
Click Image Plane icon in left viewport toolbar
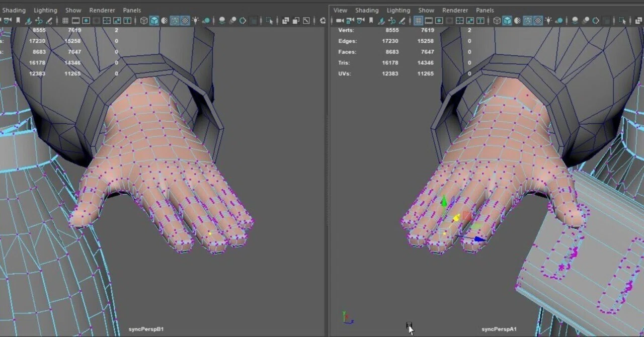(x=28, y=21)
